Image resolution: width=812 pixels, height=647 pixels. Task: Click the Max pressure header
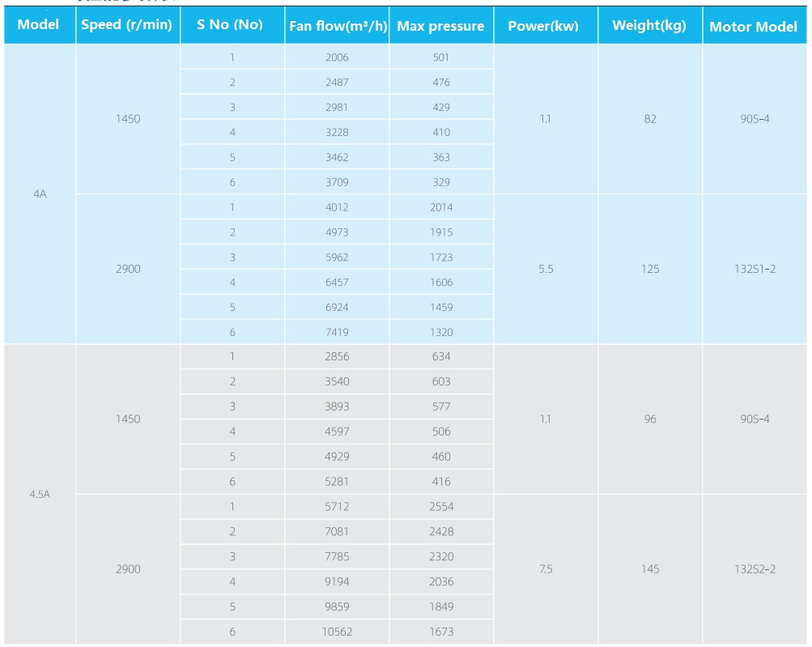point(440,26)
